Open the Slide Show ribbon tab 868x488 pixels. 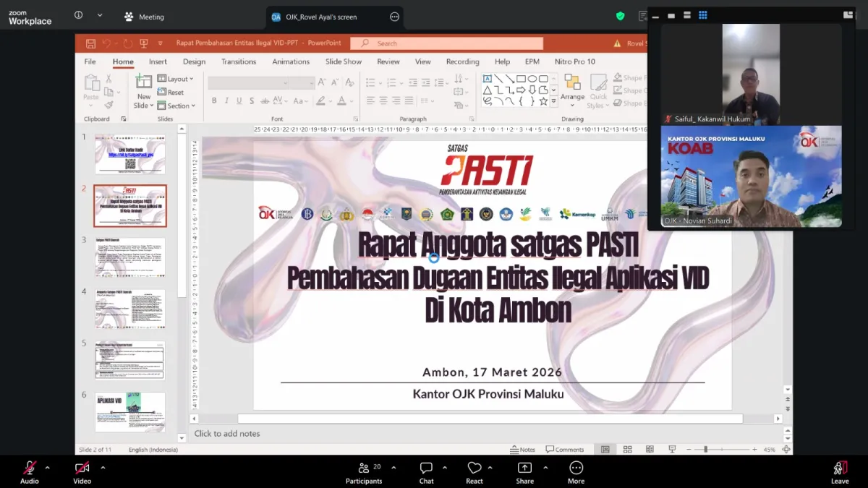[x=344, y=61]
